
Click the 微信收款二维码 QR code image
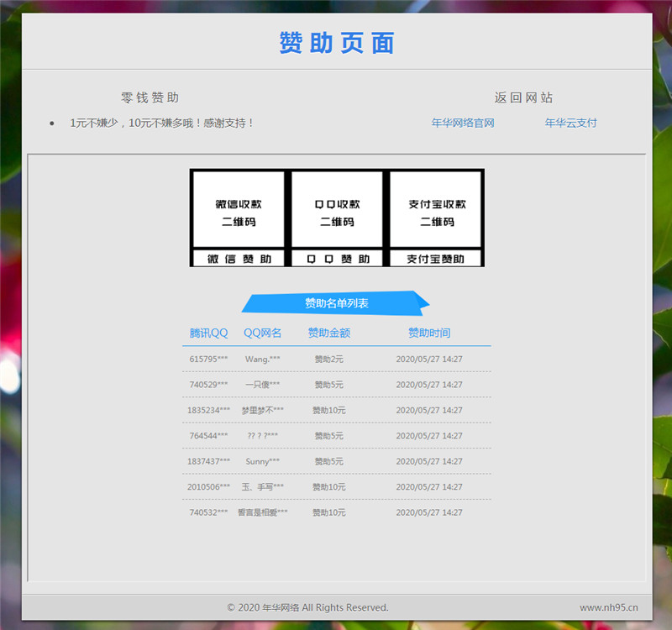[238, 210]
